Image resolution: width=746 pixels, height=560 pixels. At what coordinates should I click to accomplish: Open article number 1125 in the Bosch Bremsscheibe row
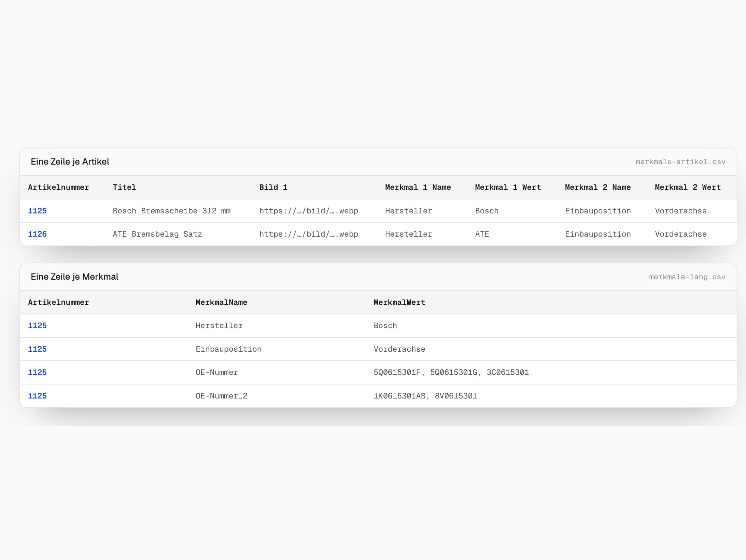[x=37, y=211]
